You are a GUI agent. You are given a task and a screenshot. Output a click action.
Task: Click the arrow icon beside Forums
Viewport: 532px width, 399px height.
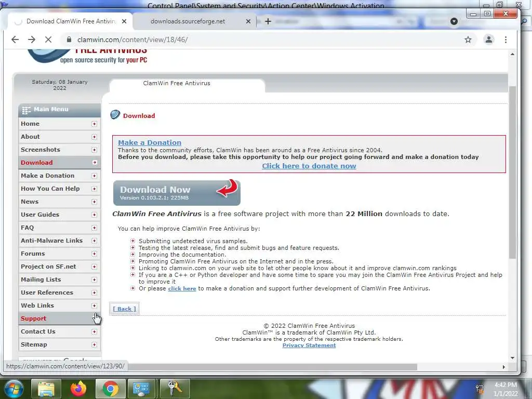click(95, 254)
